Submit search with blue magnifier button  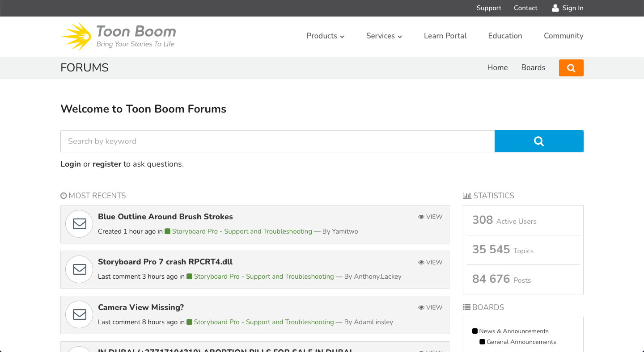[539, 141]
